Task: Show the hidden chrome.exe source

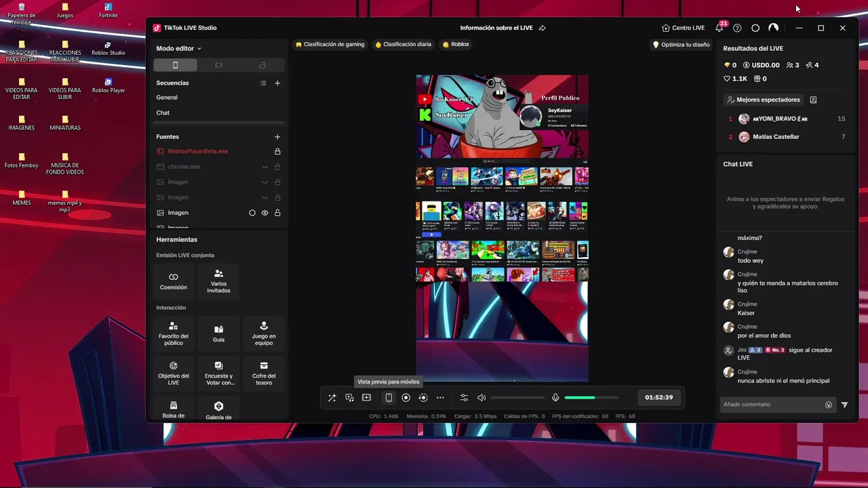Action: coord(265,167)
